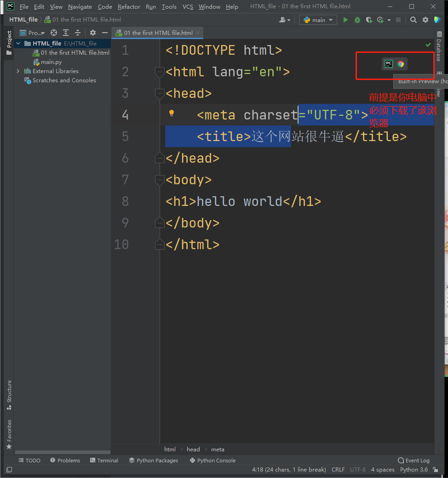Open the Tools menu
This screenshot has height=478, width=448.
pyautogui.click(x=169, y=6)
